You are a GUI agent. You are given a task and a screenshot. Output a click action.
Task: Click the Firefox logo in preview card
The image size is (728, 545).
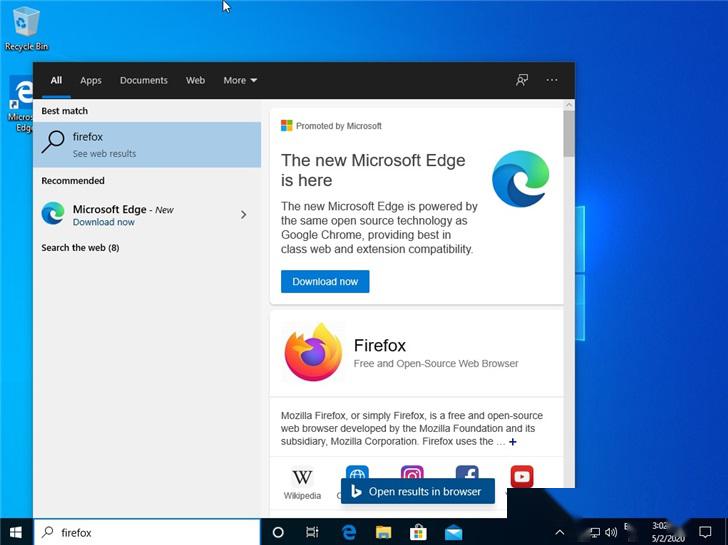click(313, 352)
